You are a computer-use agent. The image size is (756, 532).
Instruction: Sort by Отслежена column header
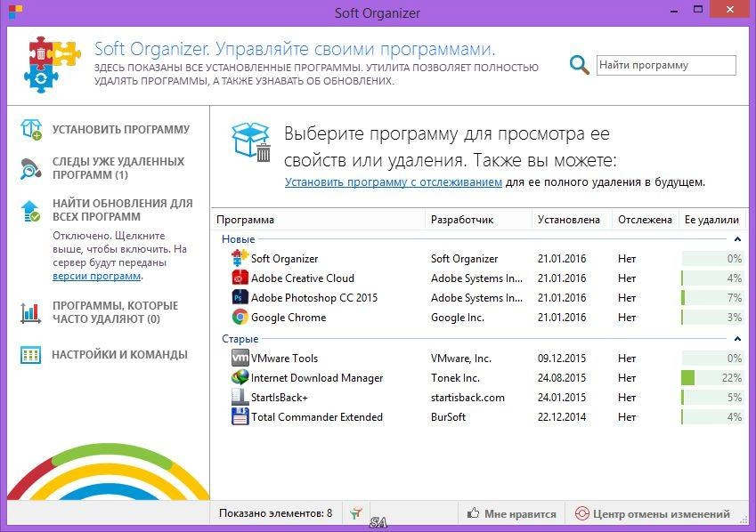(645, 220)
